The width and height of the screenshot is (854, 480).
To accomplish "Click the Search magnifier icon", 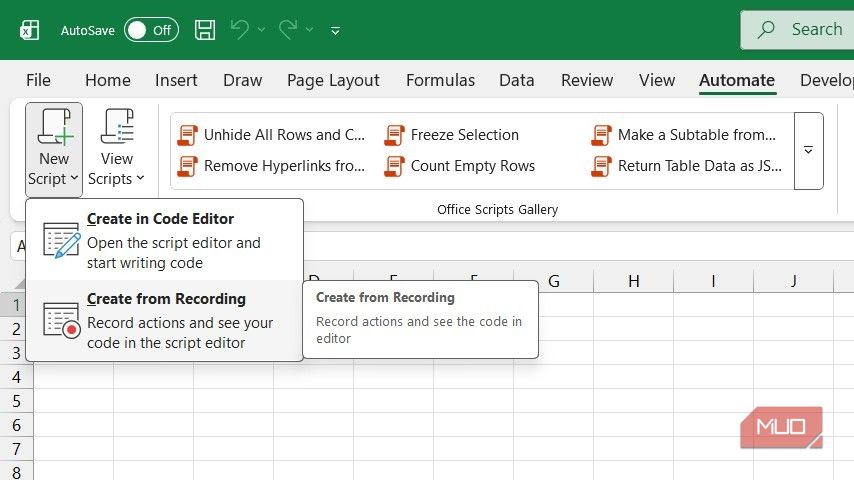I will (766, 29).
